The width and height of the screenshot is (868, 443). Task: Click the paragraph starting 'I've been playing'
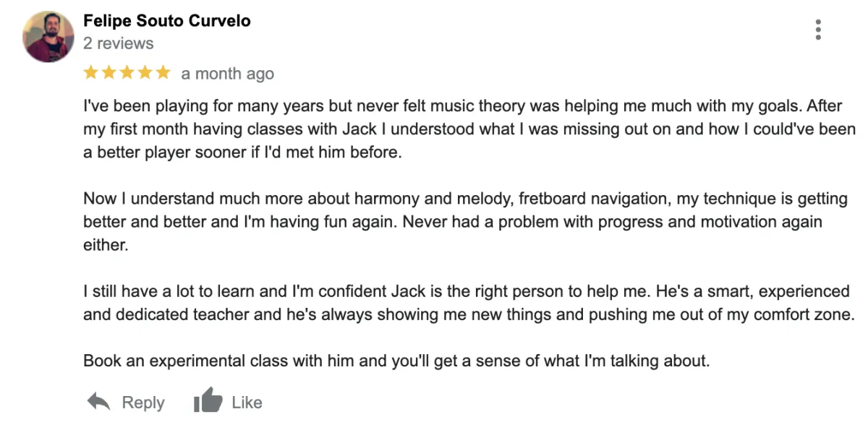click(x=469, y=130)
